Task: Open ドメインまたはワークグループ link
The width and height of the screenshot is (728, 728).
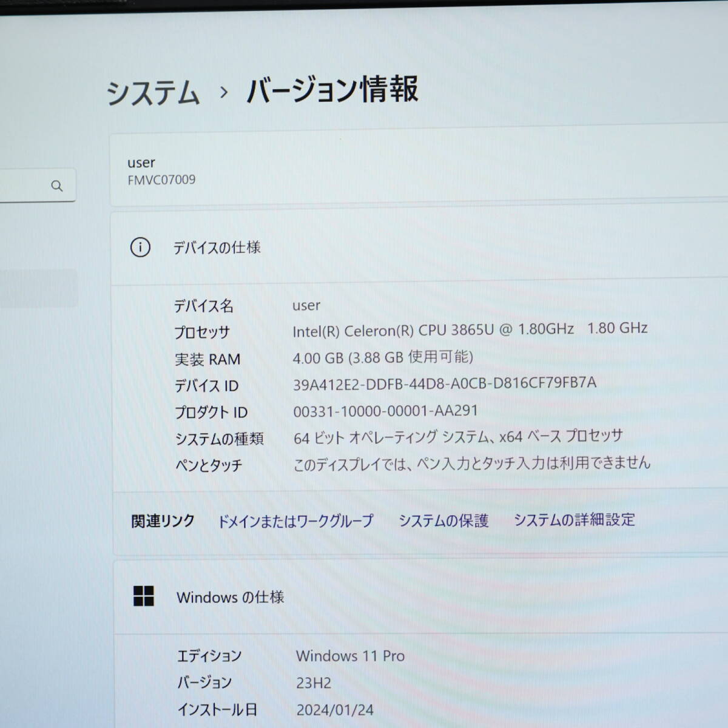Action: 295,521
